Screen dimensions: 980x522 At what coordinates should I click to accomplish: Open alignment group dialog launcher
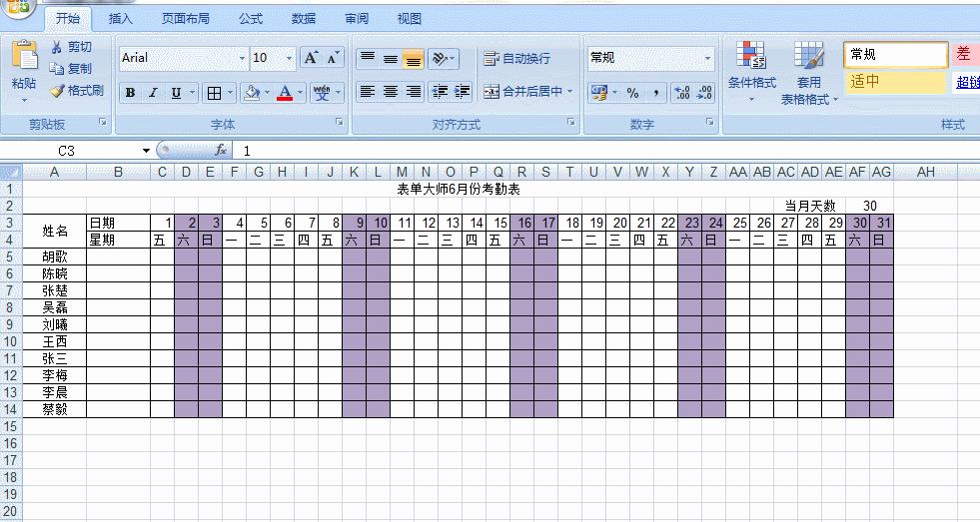pos(571,123)
